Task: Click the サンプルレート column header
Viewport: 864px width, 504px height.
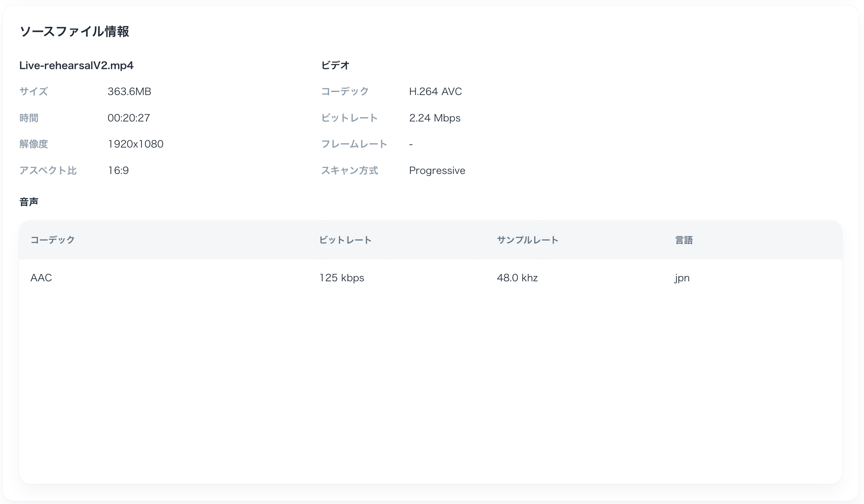Action: (x=527, y=240)
